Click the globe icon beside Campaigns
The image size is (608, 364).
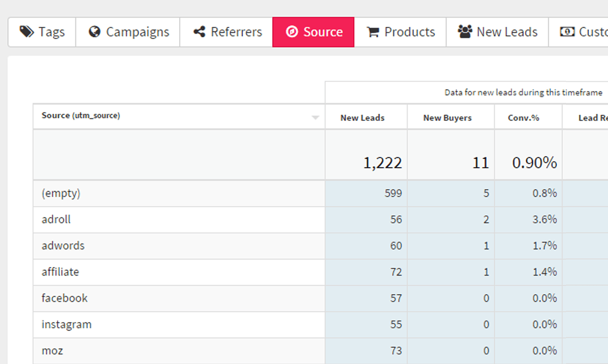point(94,32)
